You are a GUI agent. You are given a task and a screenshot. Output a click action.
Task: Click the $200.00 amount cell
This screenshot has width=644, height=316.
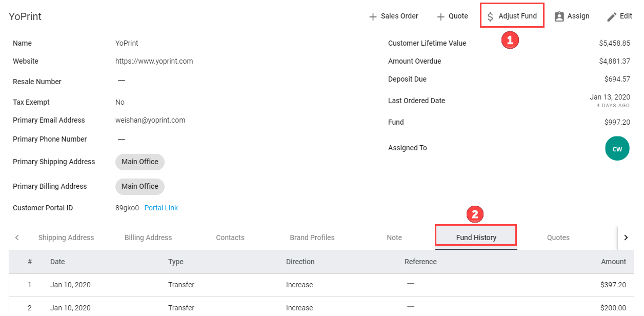click(x=613, y=308)
